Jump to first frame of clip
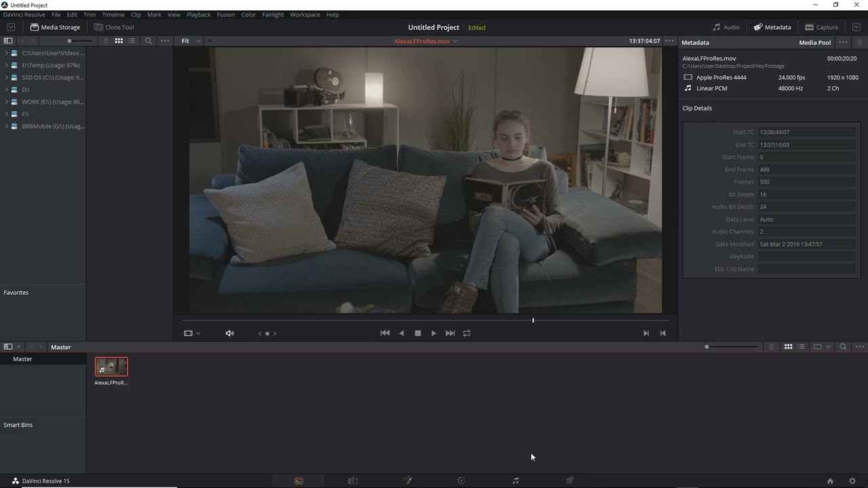The width and height of the screenshot is (868, 488). pyautogui.click(x=385, y=333)
